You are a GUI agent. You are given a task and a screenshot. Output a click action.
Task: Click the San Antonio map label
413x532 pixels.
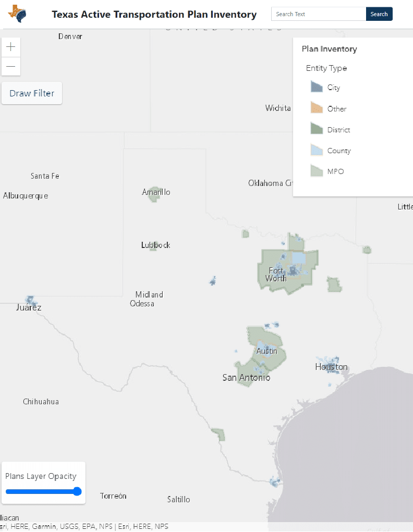(x=246, y=377)
